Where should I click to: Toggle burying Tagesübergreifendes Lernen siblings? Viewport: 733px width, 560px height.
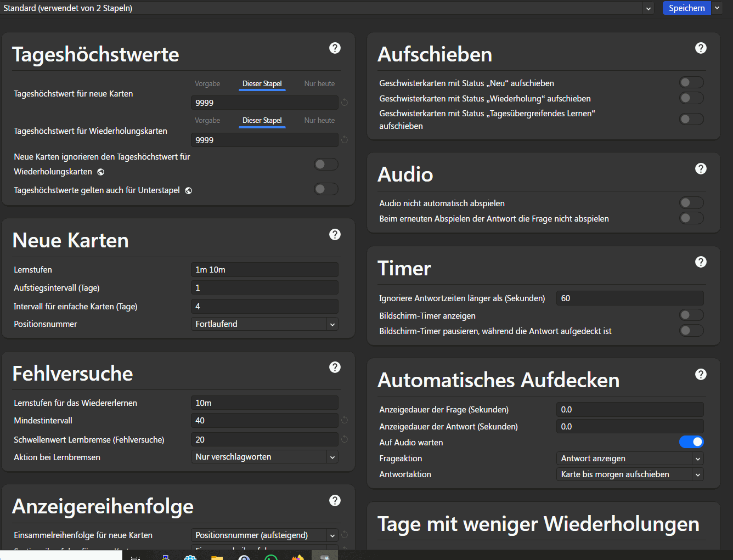point(691,119)
